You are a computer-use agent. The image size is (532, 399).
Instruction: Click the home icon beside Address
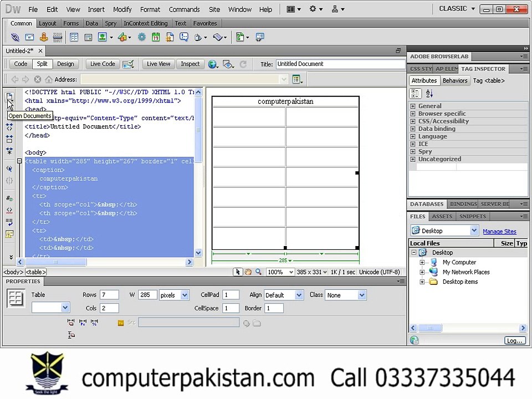[x=49, y=79]
